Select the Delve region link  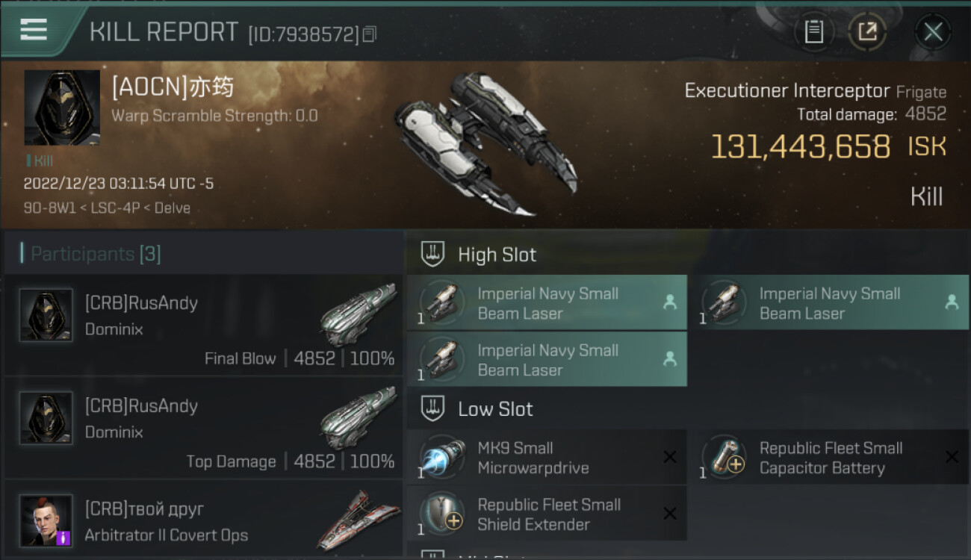point(172,208)
